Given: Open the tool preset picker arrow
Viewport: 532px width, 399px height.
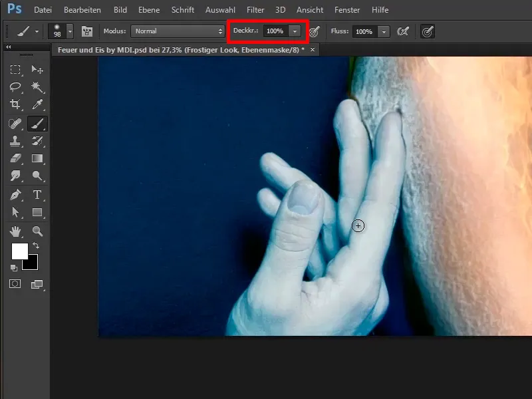Looking at the screenshot, I should tap(37, 31).
